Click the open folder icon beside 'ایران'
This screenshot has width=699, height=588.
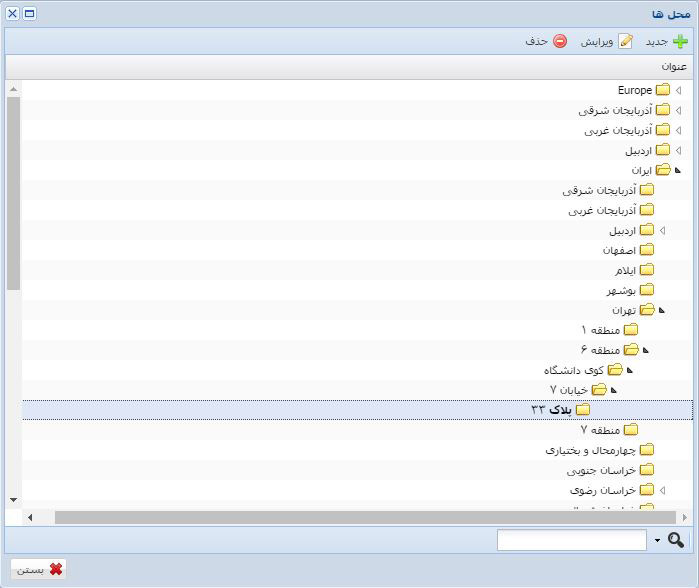663,170
